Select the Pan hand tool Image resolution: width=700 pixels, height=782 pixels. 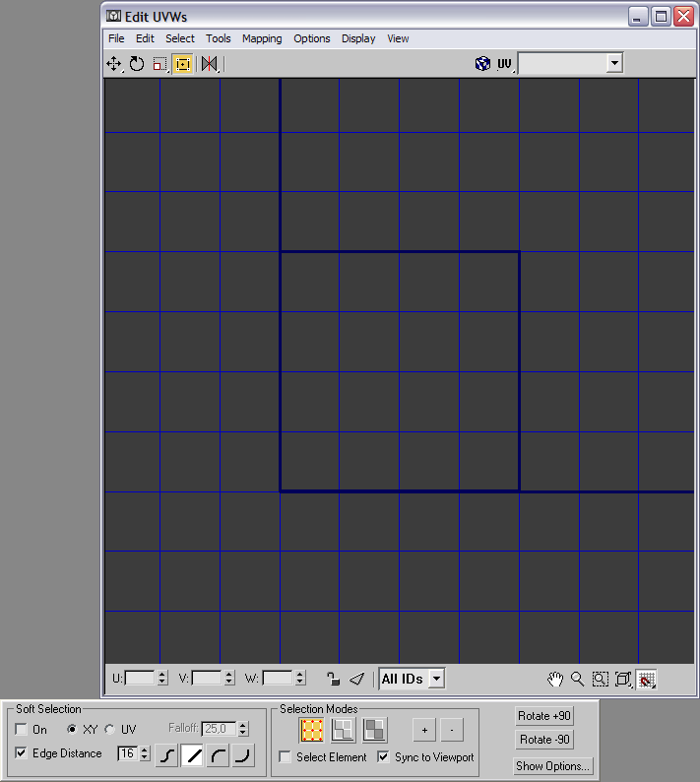[555, 679]
